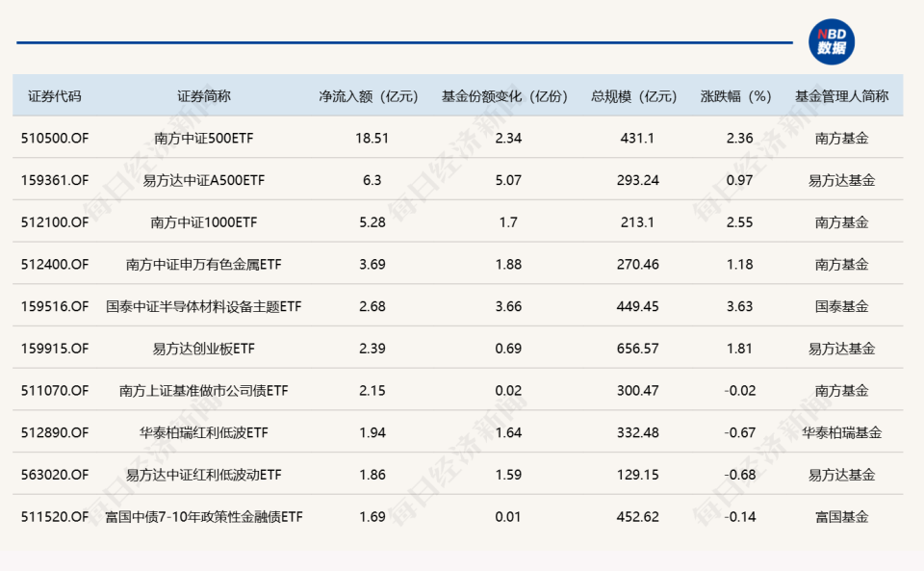
Task: Select net inflow value 5.28
Action: (372, 222)
